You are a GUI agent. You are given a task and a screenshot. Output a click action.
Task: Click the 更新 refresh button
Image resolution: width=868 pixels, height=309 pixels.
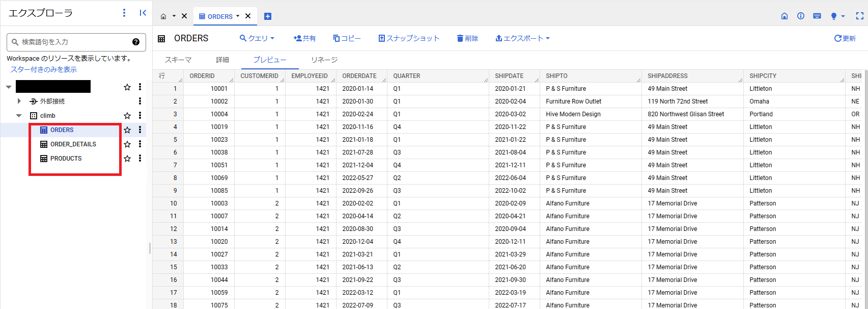point(845,38)
